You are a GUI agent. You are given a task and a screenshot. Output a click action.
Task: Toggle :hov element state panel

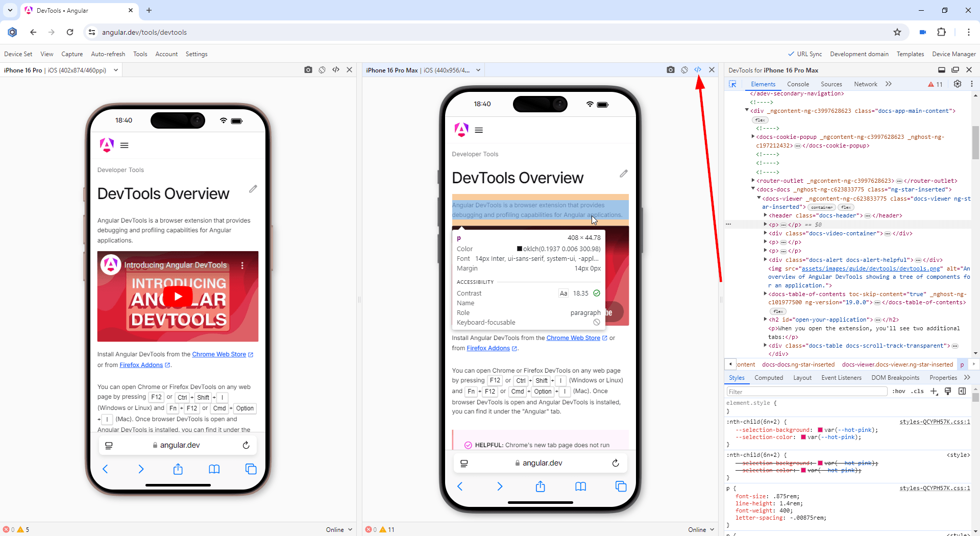(899, 392)
